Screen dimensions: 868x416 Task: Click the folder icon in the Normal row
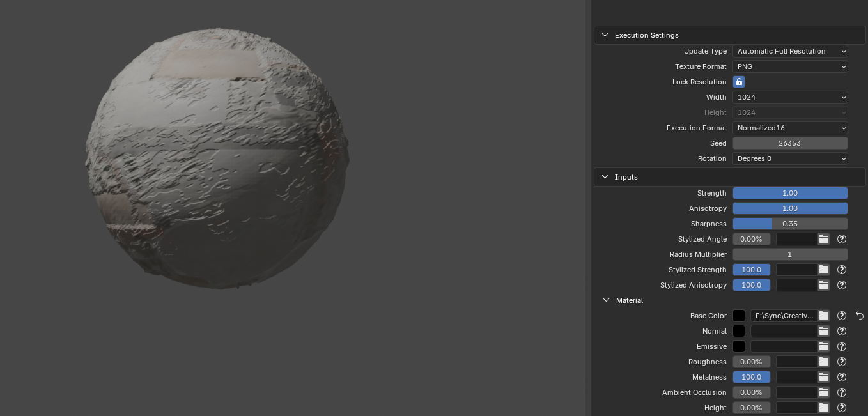(x=824, y=331)
